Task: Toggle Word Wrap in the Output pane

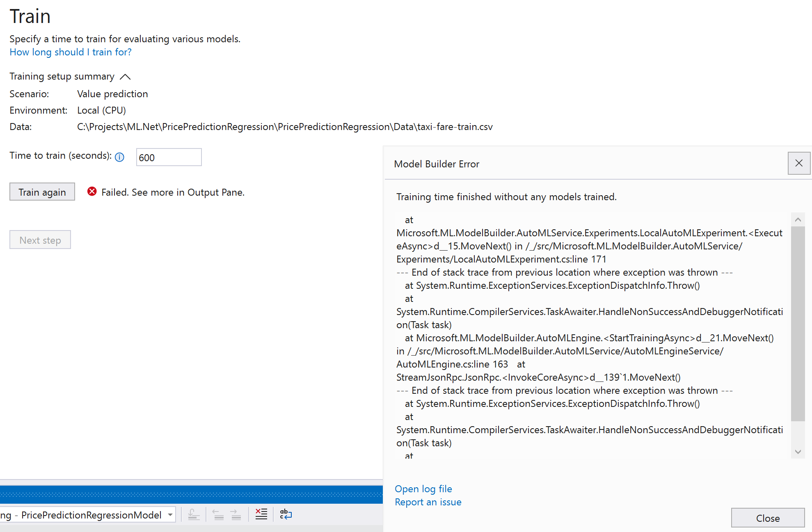Action: (x=285, y=514)
